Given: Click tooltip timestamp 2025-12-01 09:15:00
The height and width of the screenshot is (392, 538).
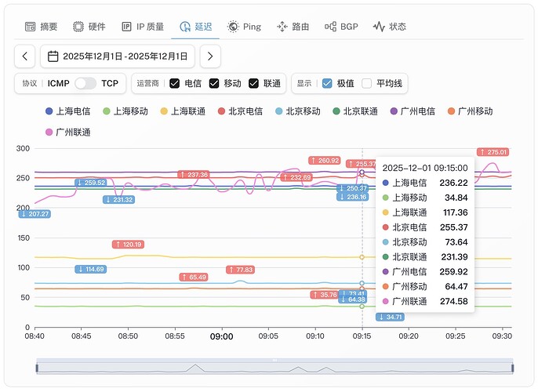Looking at the screenshot, I should click(425, 168).
